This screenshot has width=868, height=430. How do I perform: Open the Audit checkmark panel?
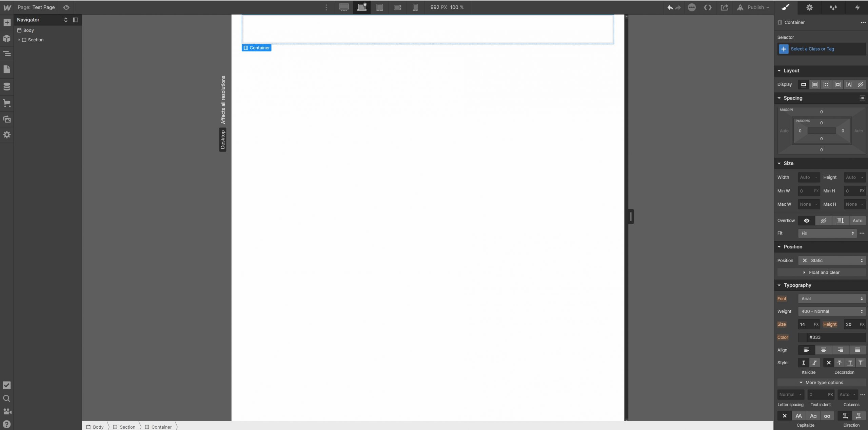(7, 385)
